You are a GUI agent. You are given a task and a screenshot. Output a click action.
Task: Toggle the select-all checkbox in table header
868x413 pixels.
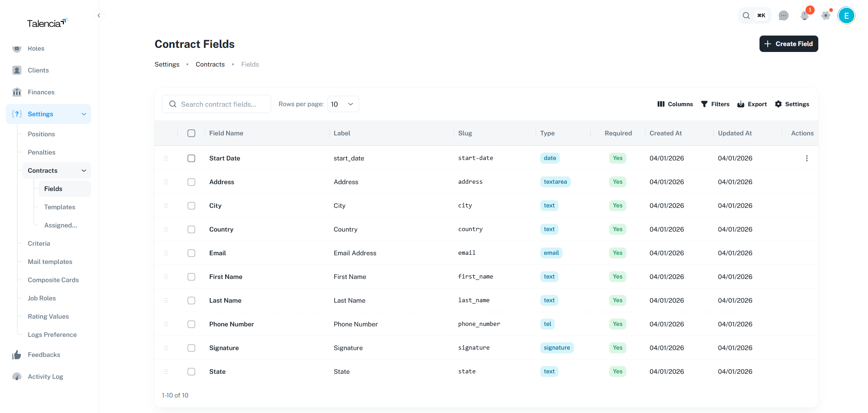click(191, 133)
